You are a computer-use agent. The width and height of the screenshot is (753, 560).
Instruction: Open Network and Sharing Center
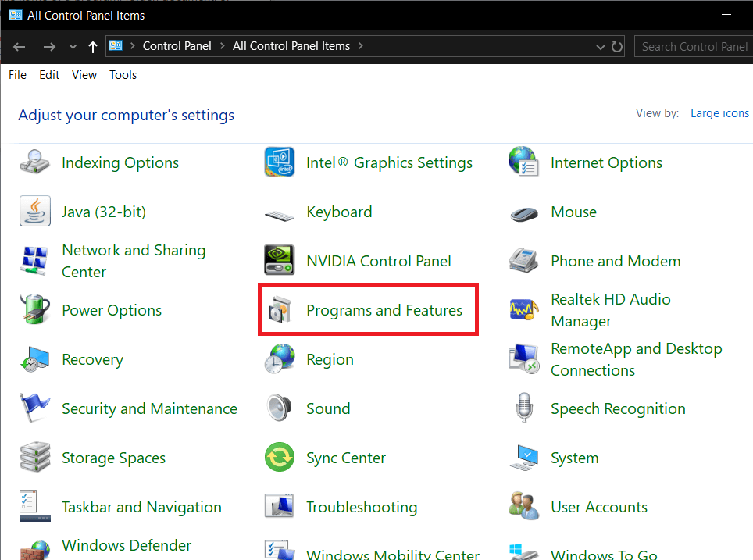point(134,260)
